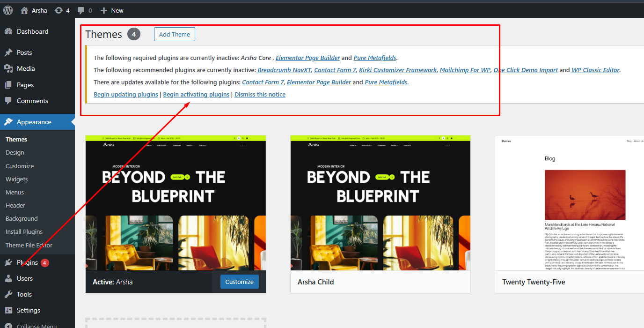Open Mailchimp For WP link

(x=465, y=70)
